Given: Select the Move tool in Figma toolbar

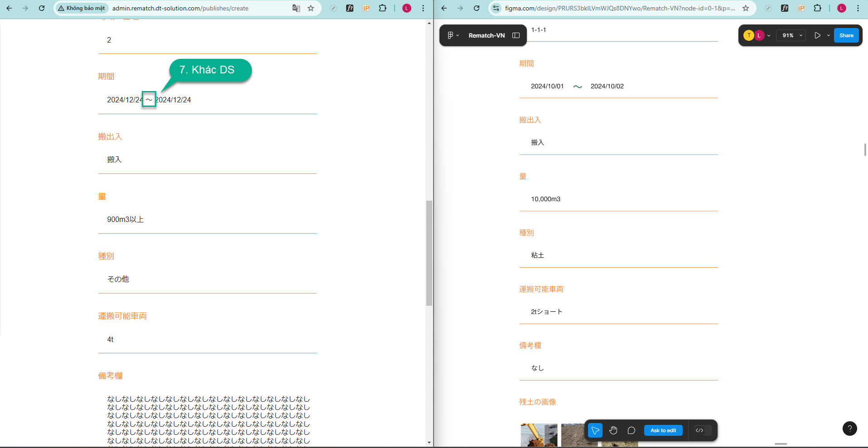Looking at the screenshot, I should tap(595, 430).
